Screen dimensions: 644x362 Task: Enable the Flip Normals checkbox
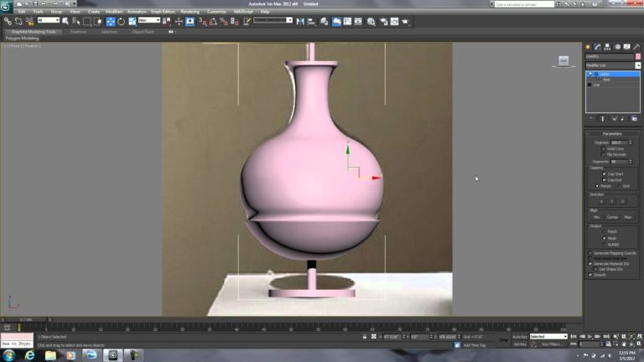coord(604,155)
